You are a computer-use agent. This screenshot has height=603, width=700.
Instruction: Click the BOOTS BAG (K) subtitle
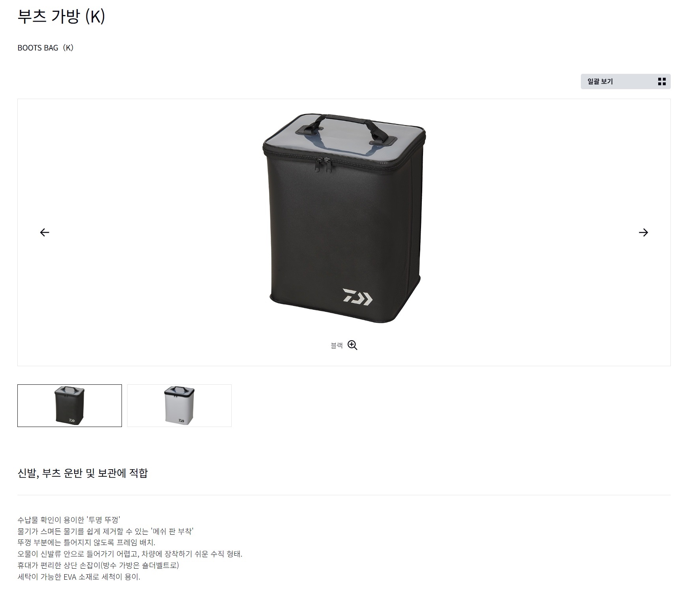(x=46, y=48)
